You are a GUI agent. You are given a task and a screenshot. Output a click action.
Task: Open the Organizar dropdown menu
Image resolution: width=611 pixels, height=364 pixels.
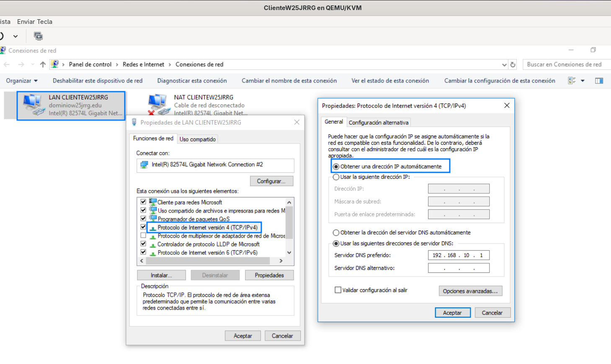click(x=22, y=81)
